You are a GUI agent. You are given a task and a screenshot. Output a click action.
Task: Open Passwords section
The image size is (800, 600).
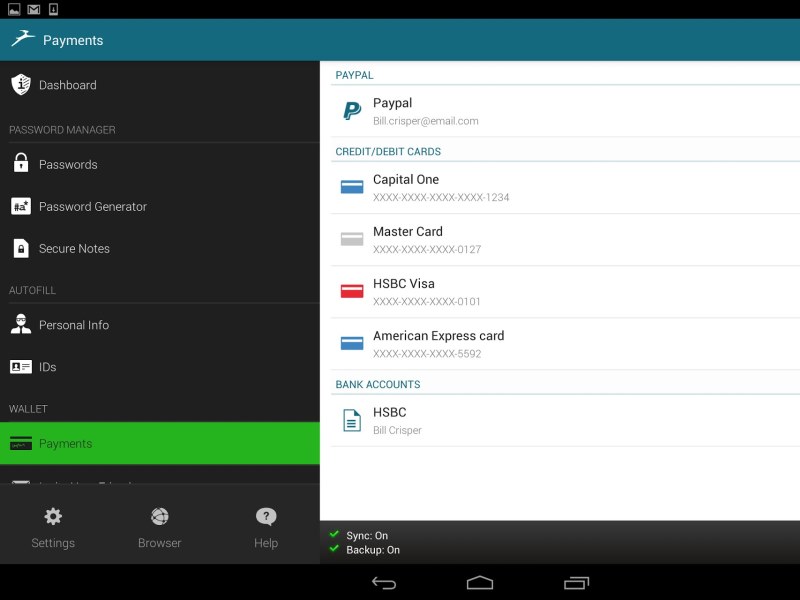point(160,164)
